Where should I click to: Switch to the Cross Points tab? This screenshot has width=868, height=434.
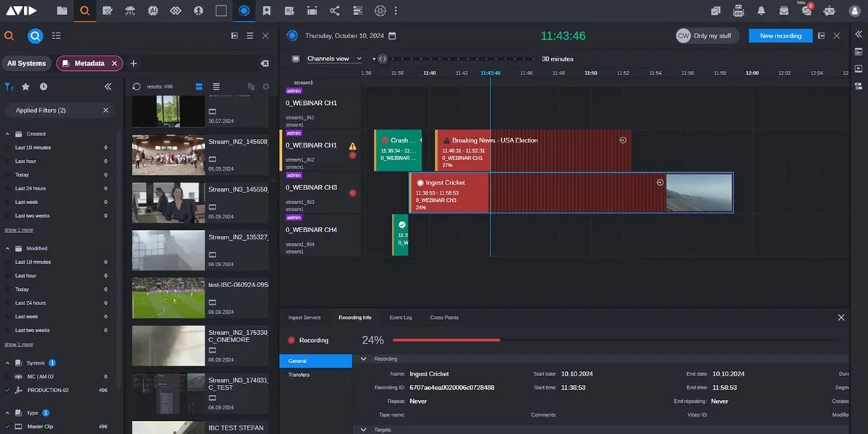tap(444, 318)
